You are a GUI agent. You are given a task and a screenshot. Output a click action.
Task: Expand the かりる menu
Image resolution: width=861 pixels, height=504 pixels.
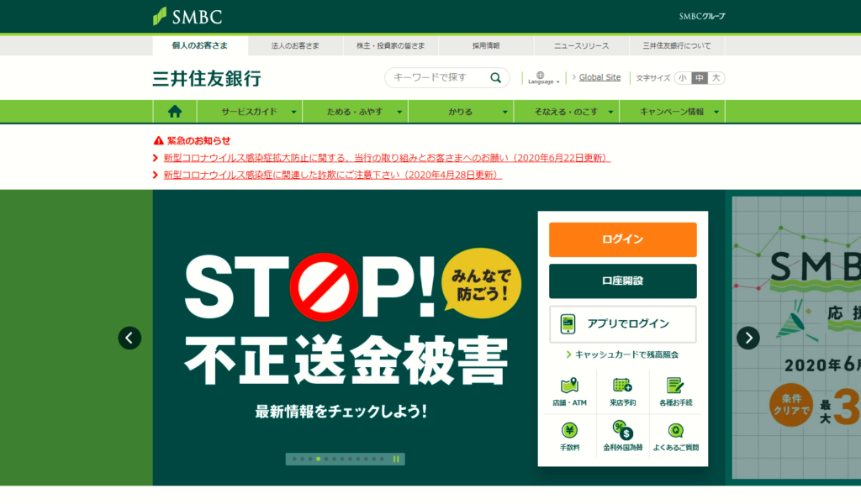tap(461, 112)
